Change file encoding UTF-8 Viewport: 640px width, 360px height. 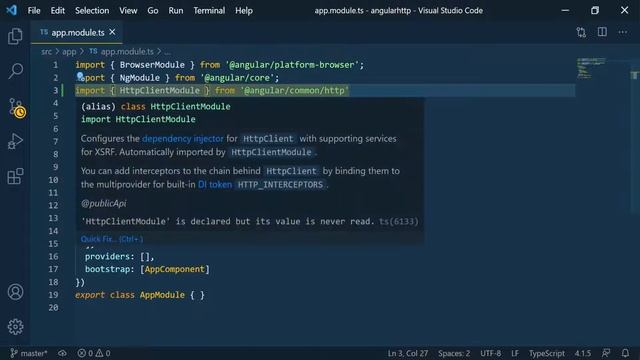point(490,353)
